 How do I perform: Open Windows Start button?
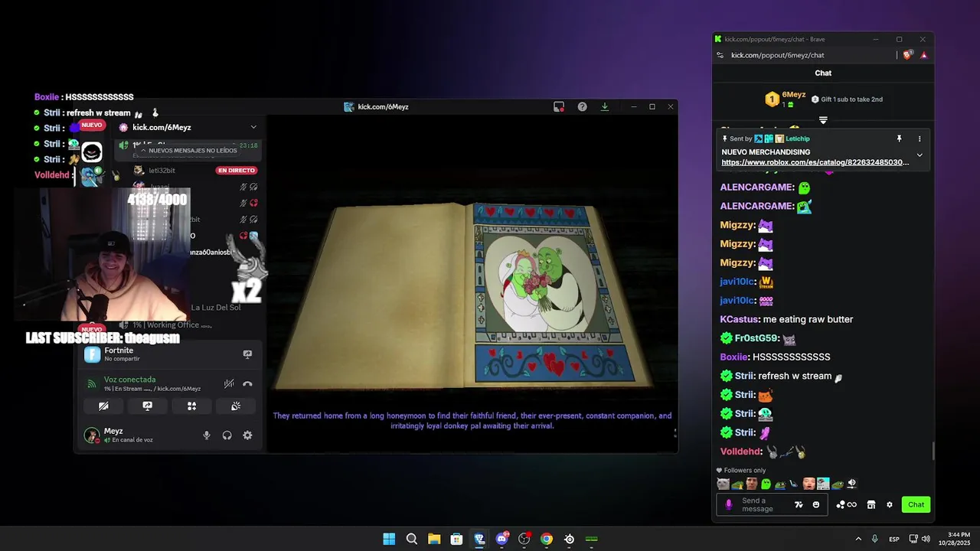click(389, 539)
